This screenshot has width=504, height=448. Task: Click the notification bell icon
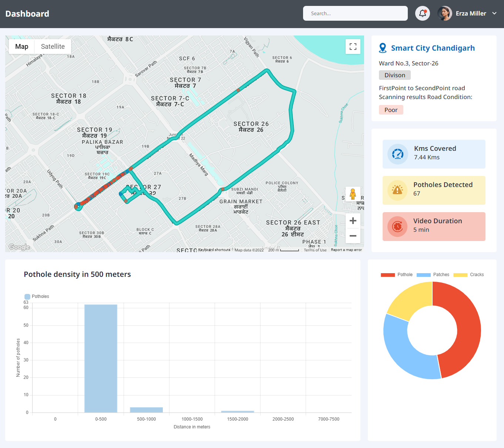coord(422,14)
